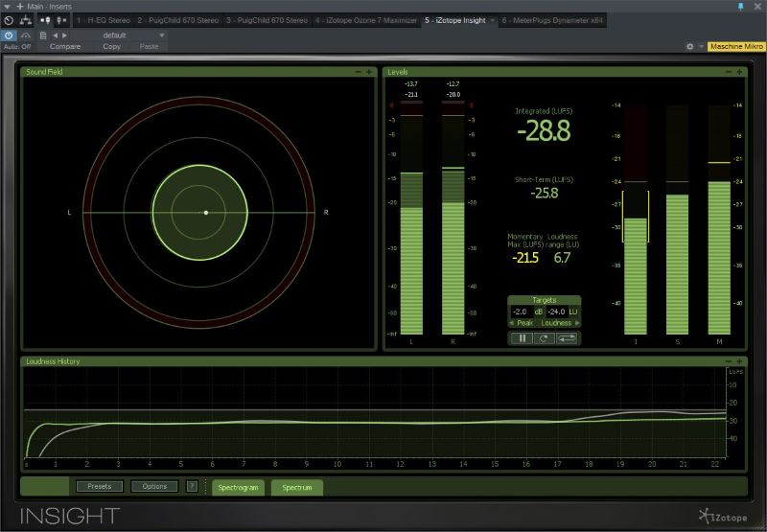Open the third insert, 3 - PuigChild 670 Stereo
Viewport: 767px width, 532px height.
267,20
